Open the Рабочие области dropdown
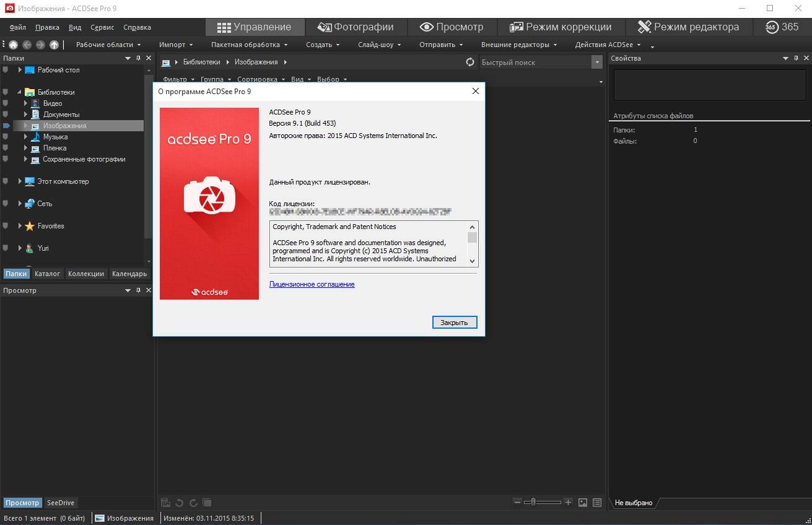 [108, 45]
